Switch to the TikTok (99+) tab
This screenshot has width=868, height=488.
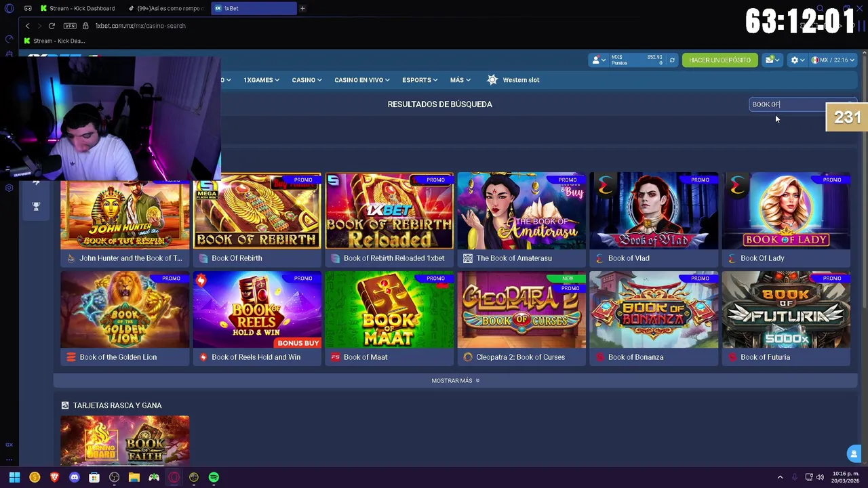(x=166, y=8)
